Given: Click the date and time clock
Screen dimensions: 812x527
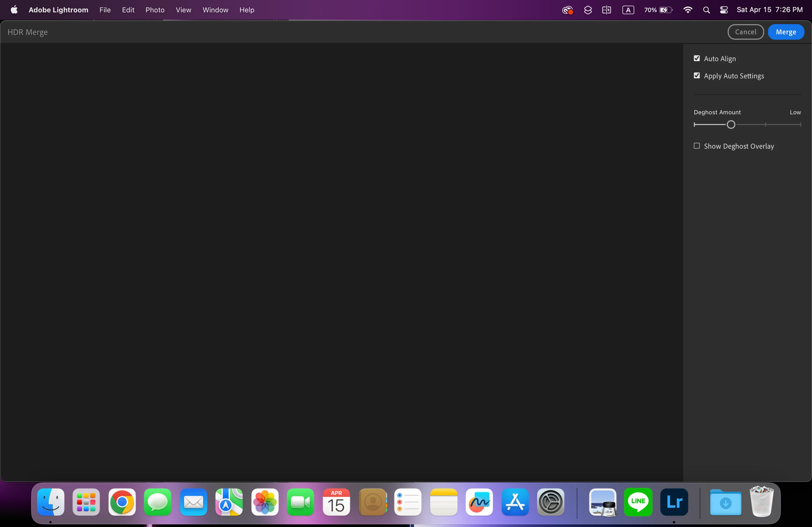Looking at the screenshot, I should pos(769,10).
